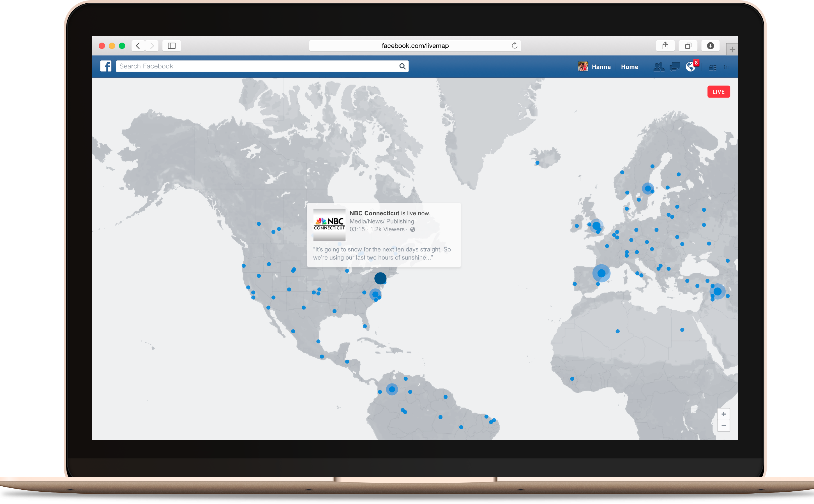Show all tabs overview icon
The height and width of the screenshot is (504, 814).
[x=688, y=46]
